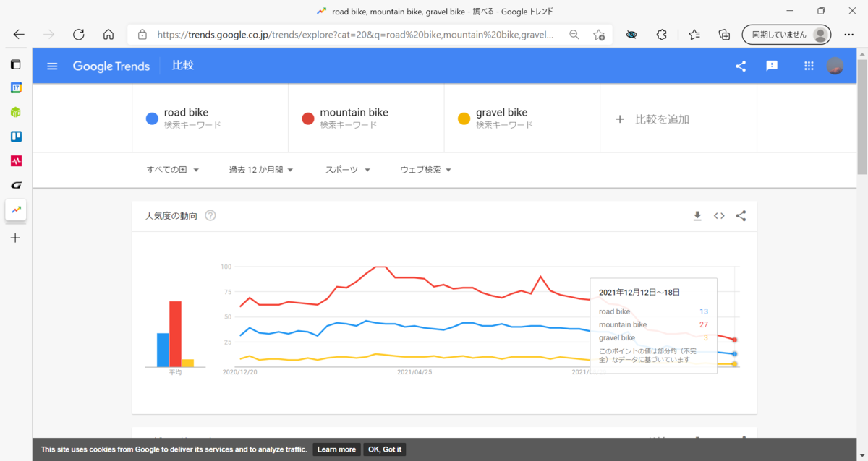Click the yellow gravel bike color dot
The image size is (868, 461).
click(464, 119)
